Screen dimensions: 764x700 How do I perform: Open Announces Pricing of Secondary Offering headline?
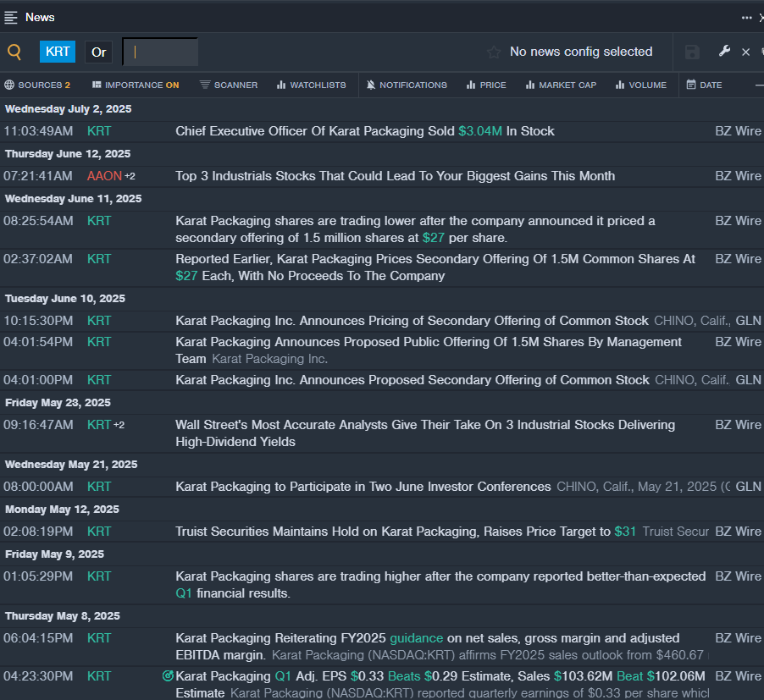click(x=412, y=321)
